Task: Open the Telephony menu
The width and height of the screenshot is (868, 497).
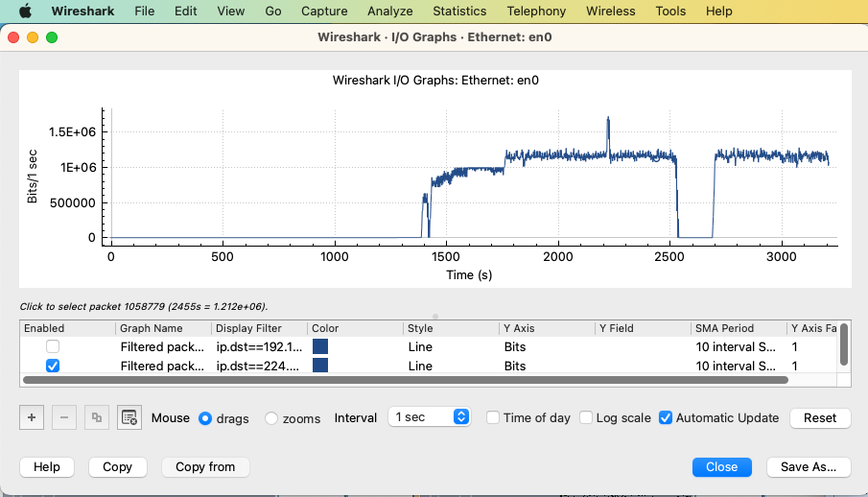Action: 536,12
